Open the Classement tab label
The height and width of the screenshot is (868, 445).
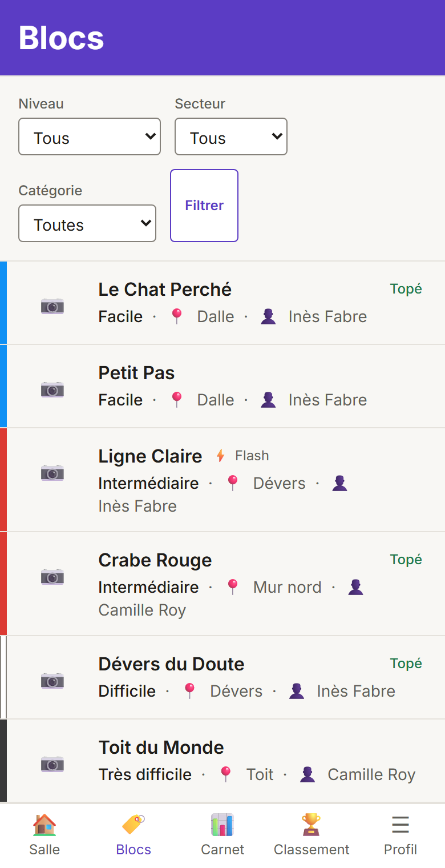(311, 850)
